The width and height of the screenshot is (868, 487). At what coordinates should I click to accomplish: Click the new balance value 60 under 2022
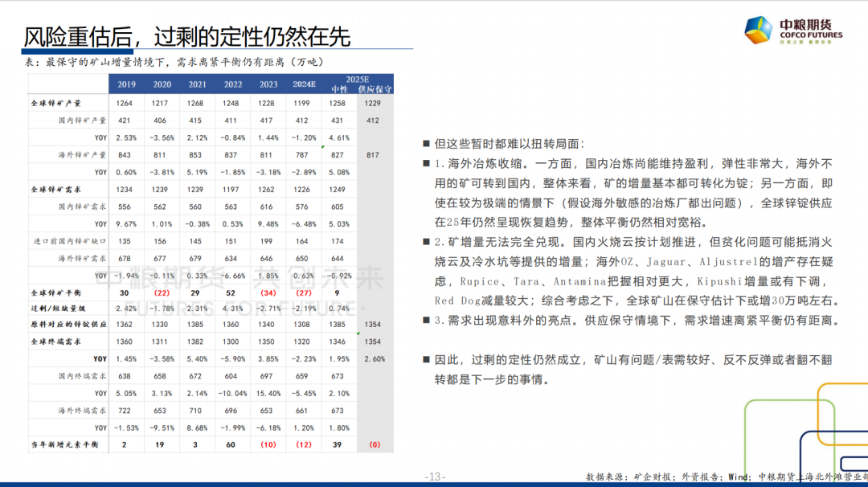point(231,444)
